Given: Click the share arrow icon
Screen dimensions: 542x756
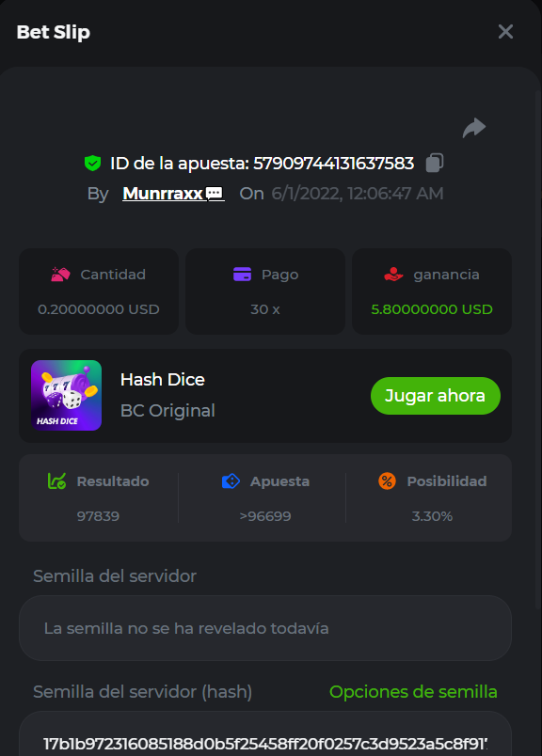Looking at the screenshot, I should [x=474, y=128].
